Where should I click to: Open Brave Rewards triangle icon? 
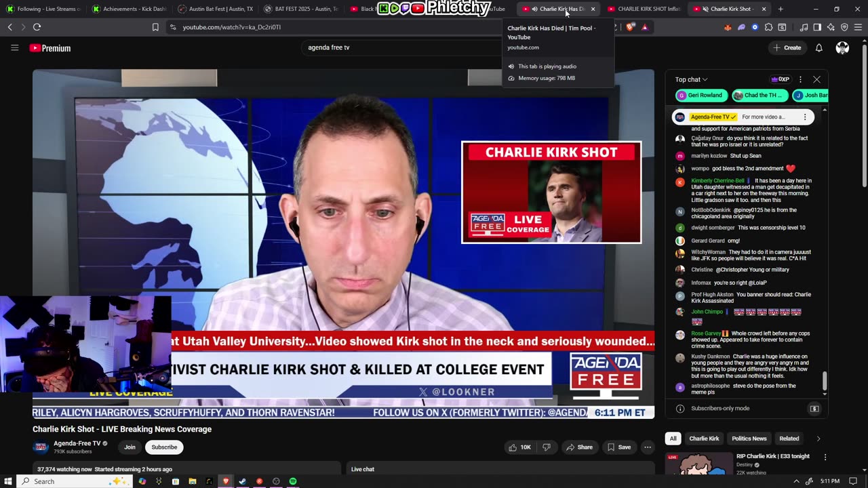click(644, 27)
